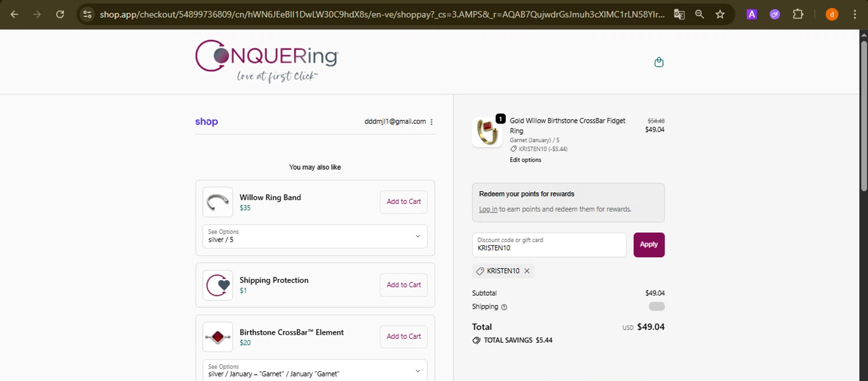868x381 pixels.
Task: View site information icon in address bar
Action: click(87, 14)
